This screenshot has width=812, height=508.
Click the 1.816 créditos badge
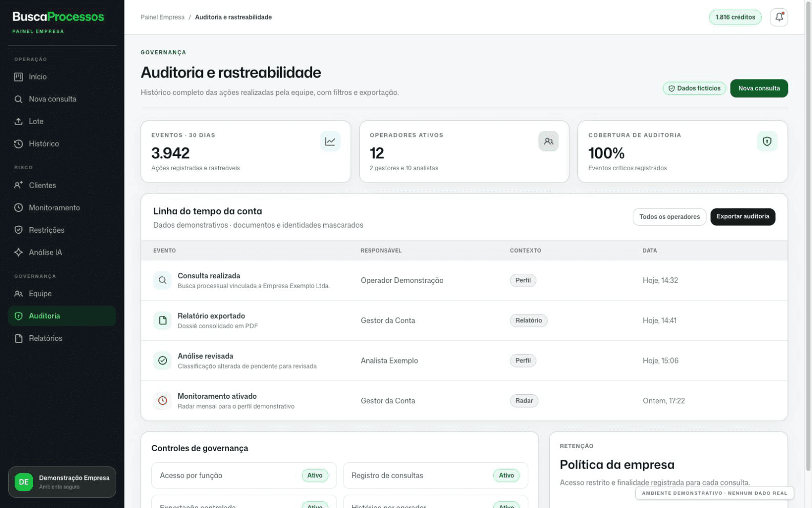click(x=735, y=17)
